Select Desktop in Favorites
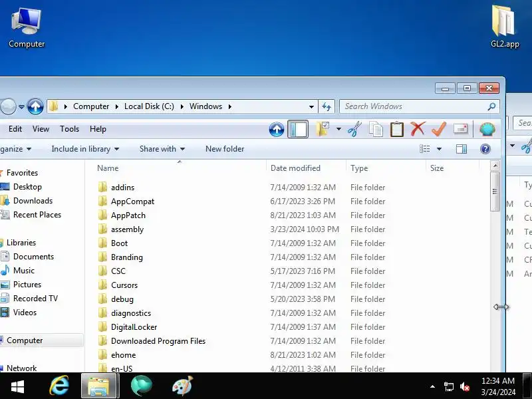The image size is (532, 399). coord(27,187)
